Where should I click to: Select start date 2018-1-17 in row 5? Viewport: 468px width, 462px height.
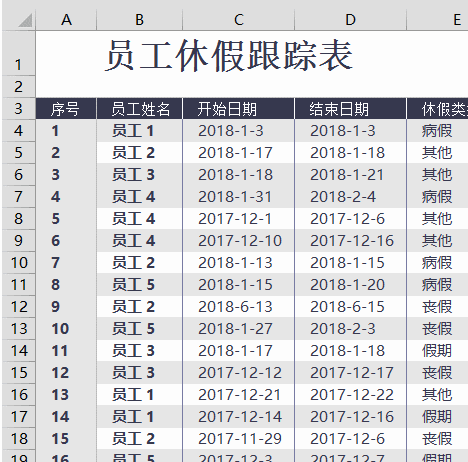(238, 153)
